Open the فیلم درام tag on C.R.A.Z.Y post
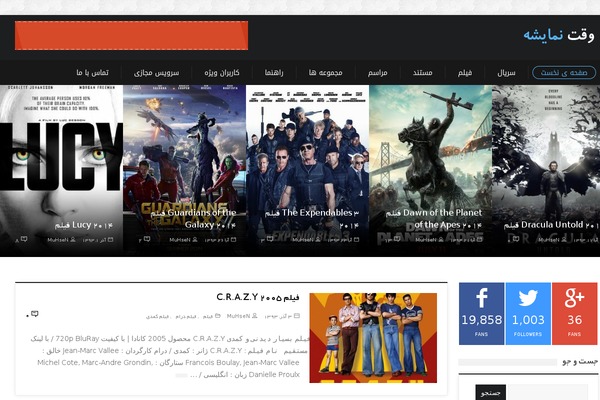Image resolution: width=600 pixels, height=400 pixels. [x=186, y=317]
